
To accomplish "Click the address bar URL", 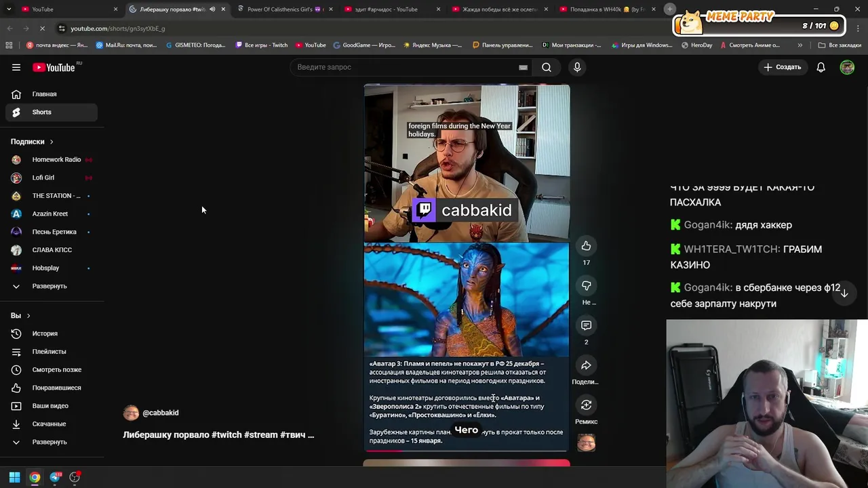I will pos(118,28).
